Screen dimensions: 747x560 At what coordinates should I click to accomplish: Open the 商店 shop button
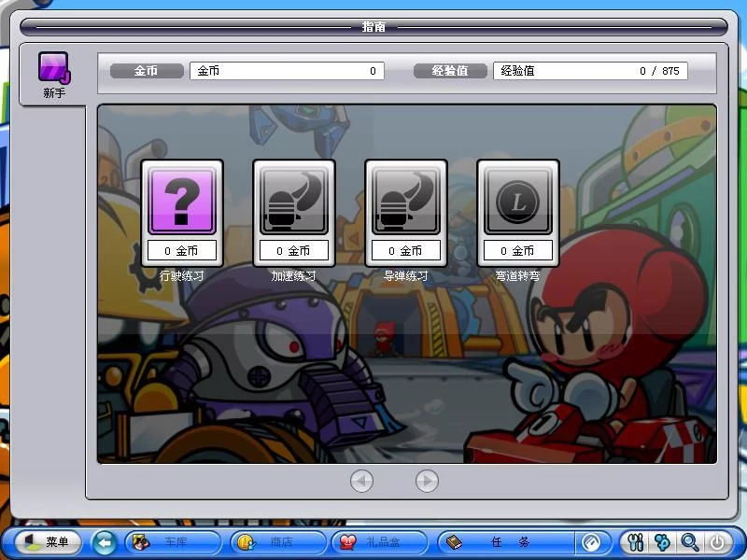(278, 542)
